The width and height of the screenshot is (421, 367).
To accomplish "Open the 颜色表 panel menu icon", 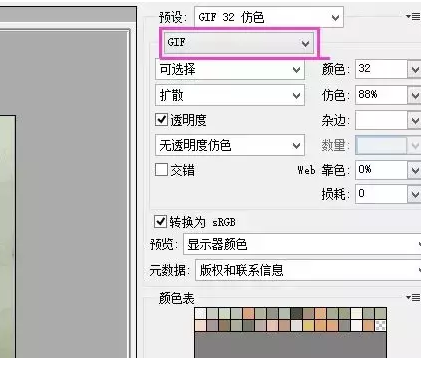I will pos(413,297).
